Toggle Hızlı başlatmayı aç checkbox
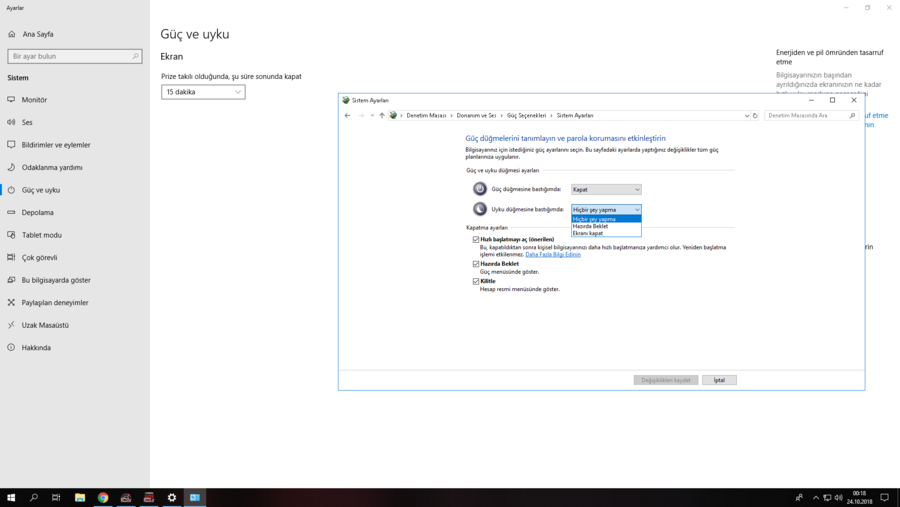 (476, 239)
